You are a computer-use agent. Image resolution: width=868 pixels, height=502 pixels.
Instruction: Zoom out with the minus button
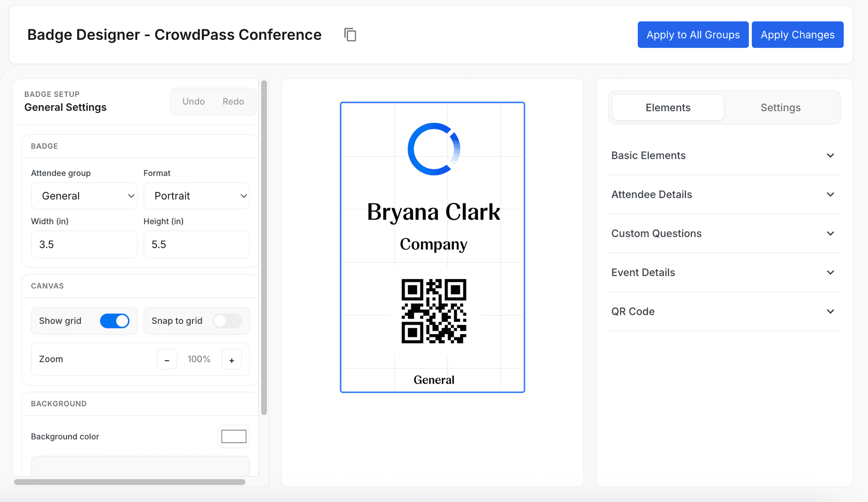pyautogui.click(x=167, y=359)
